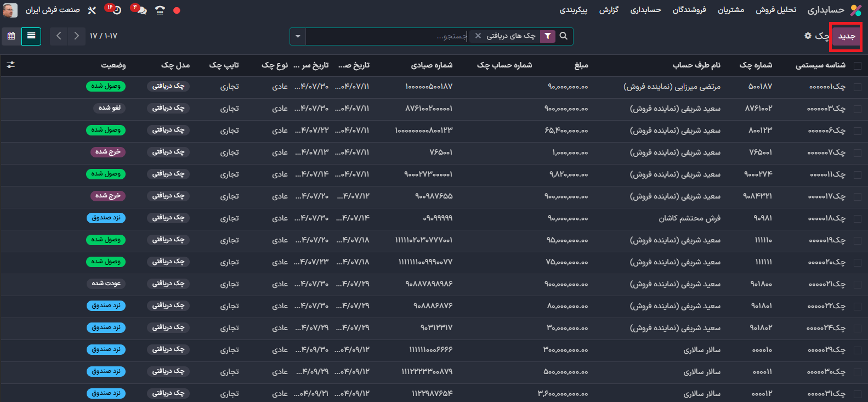Open the wrench debug tools icon
This screenshot has width=868, height=402.
[92, 10]
